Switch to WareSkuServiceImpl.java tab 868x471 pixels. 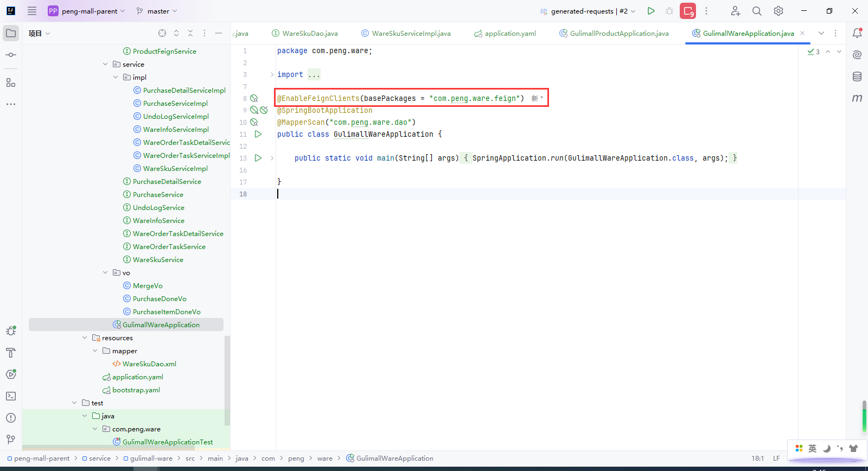point(406,33)
